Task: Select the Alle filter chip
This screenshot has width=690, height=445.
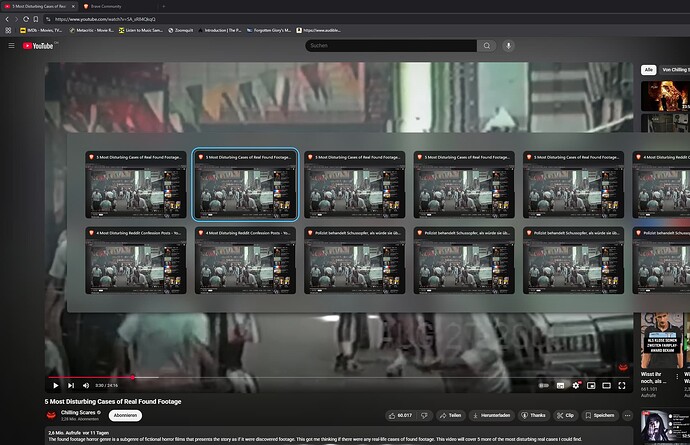Action: (649, 70)
